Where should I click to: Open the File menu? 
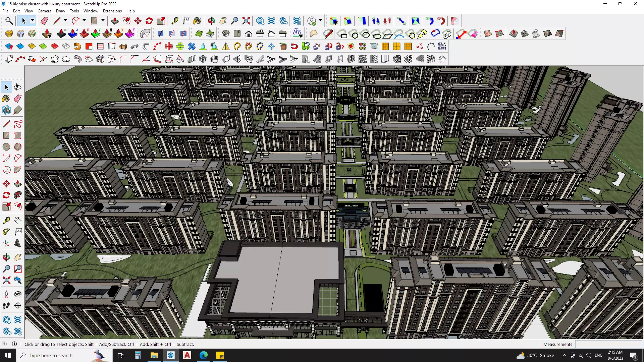[5, 11]
